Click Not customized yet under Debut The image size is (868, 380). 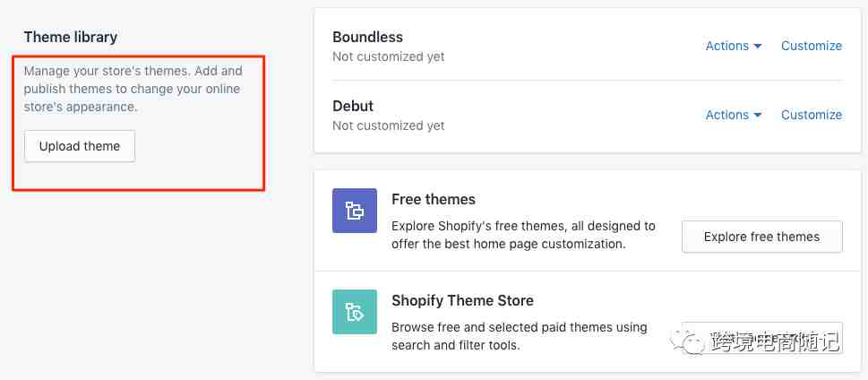(x=389, y=125)
